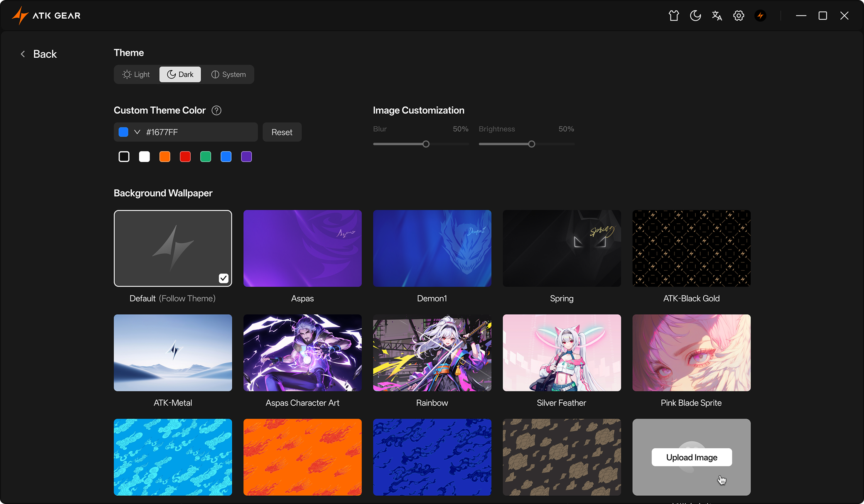864x504 pixels.
Task: Open the skin shirt icon in title bar
Action: [674, 16]
